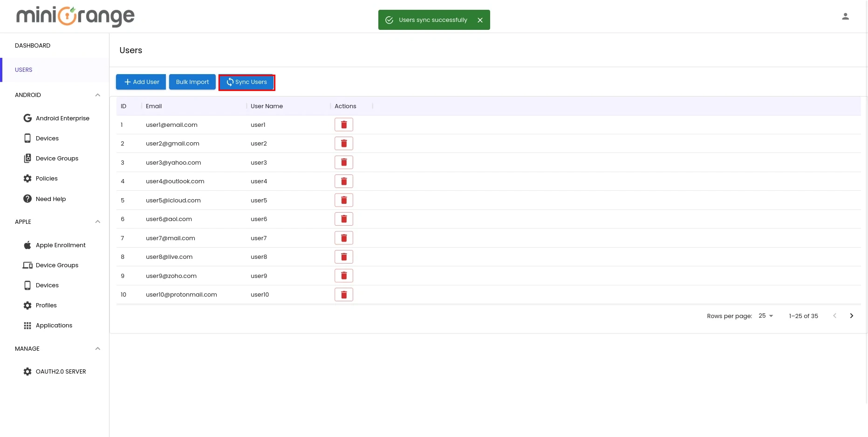Collapse the APPLE section
The height and width of the screenshot is (437, 868).
(98, 222)
